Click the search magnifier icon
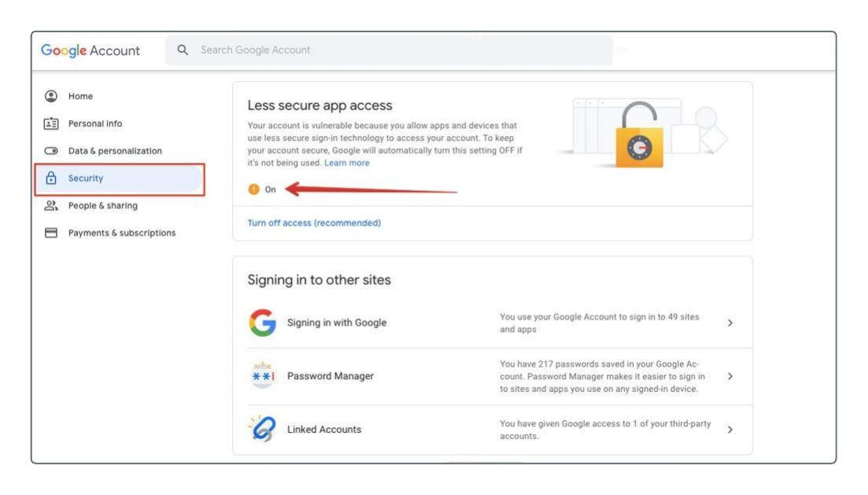The image size is (868, 495). pyautogui.click(x=182, y=50)
